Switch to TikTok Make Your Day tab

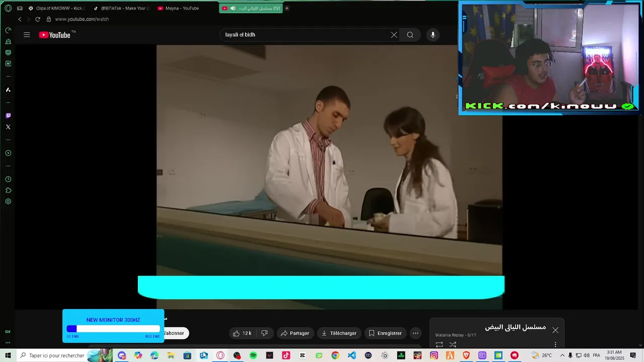(x=121, y=8)
